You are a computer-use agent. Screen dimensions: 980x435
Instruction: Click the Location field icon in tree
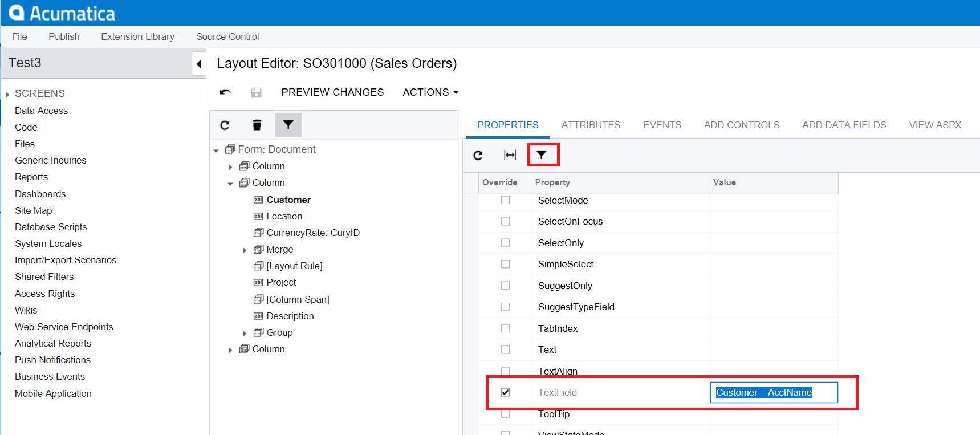[x=258, y=217]
